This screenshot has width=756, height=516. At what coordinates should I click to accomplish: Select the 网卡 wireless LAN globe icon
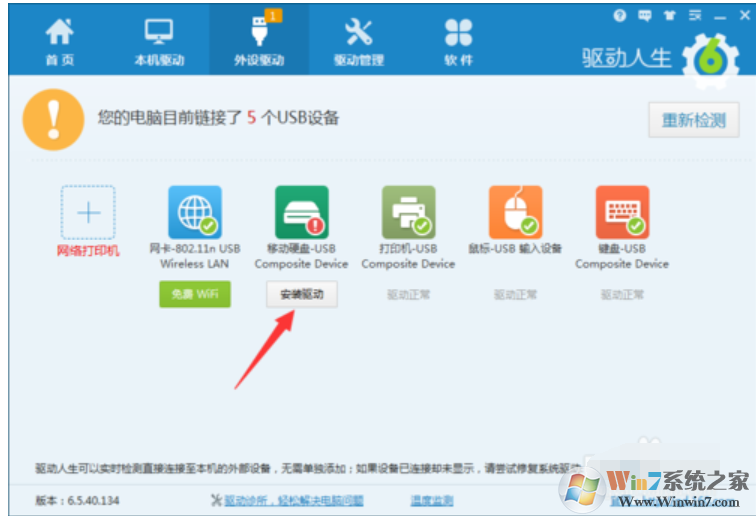pos(195,212)
